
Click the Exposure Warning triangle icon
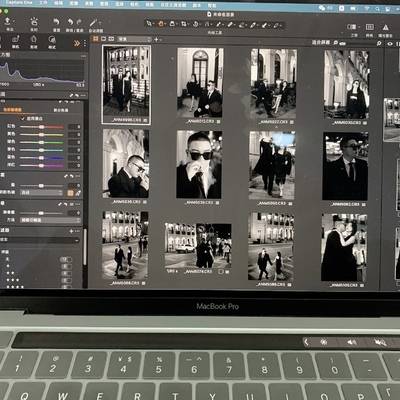pos(385,28)
